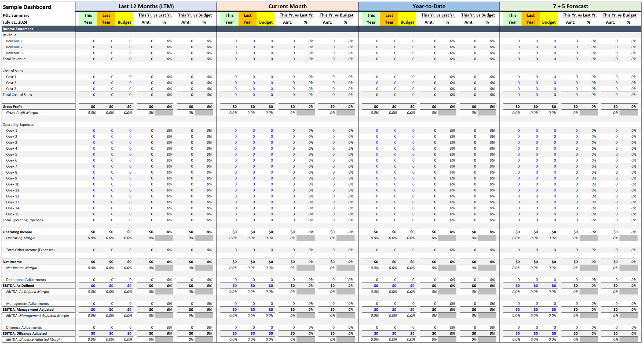Select the Opex 8 row label

12,172
